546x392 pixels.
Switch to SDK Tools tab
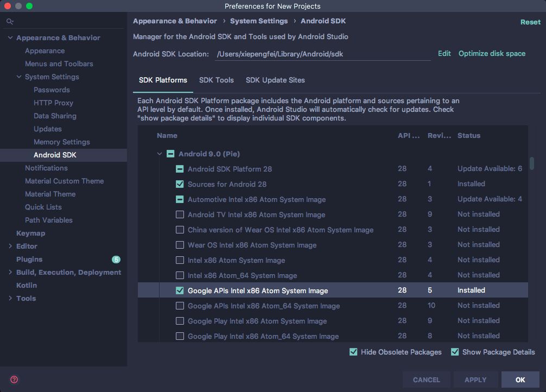point(216,80)
